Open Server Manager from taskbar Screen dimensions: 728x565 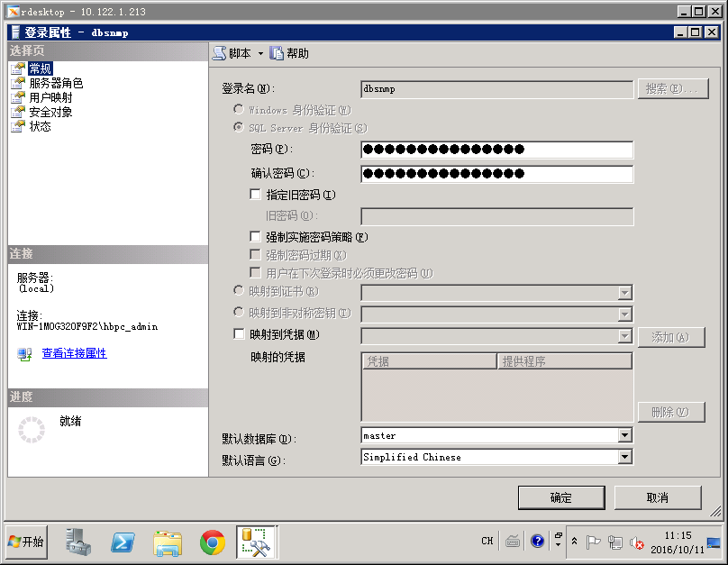click(x=78, y=542)
